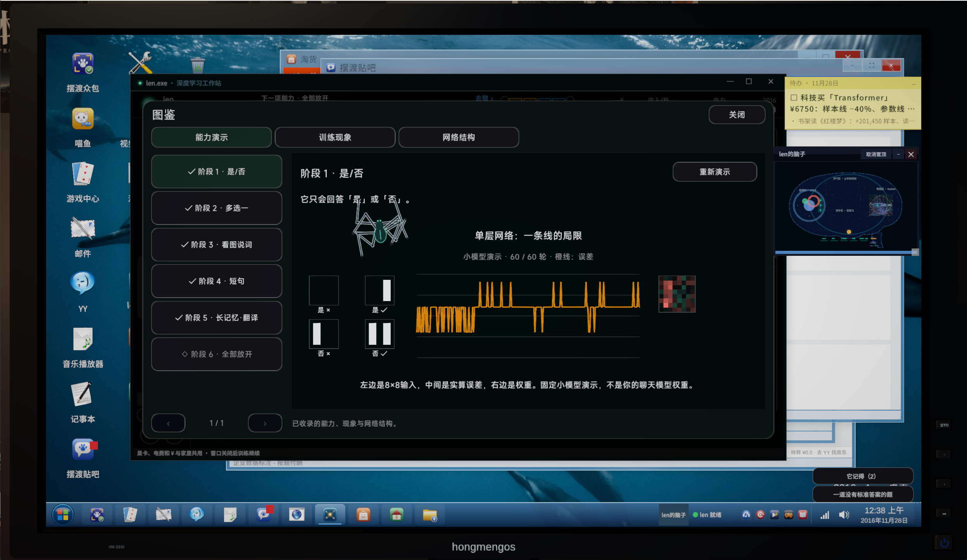Launch the YY chat desktop icon
This screenshot has height=560, width=967.
pyautogui.click(x=83, y=292)
